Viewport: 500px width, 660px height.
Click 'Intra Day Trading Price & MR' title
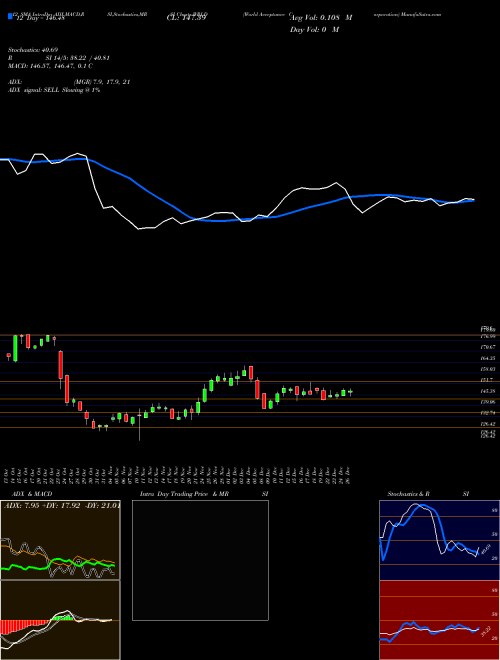184,494
